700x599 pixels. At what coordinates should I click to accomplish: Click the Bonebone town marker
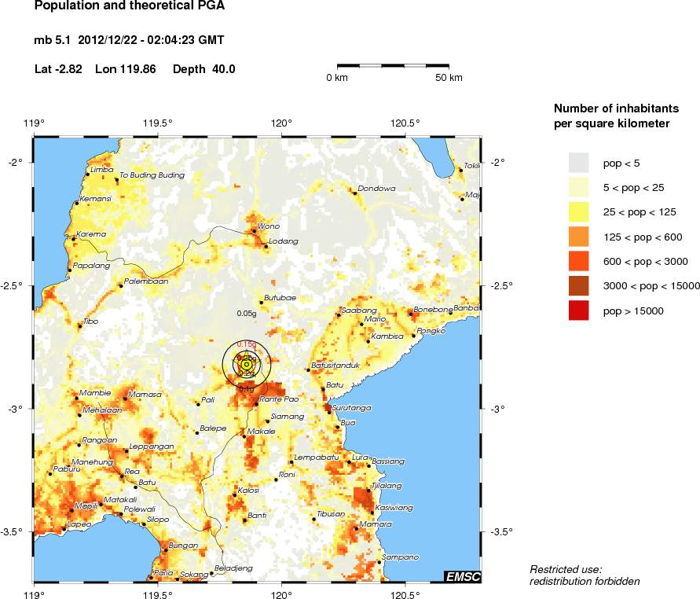pyautogui.click(x=411, y=314)
